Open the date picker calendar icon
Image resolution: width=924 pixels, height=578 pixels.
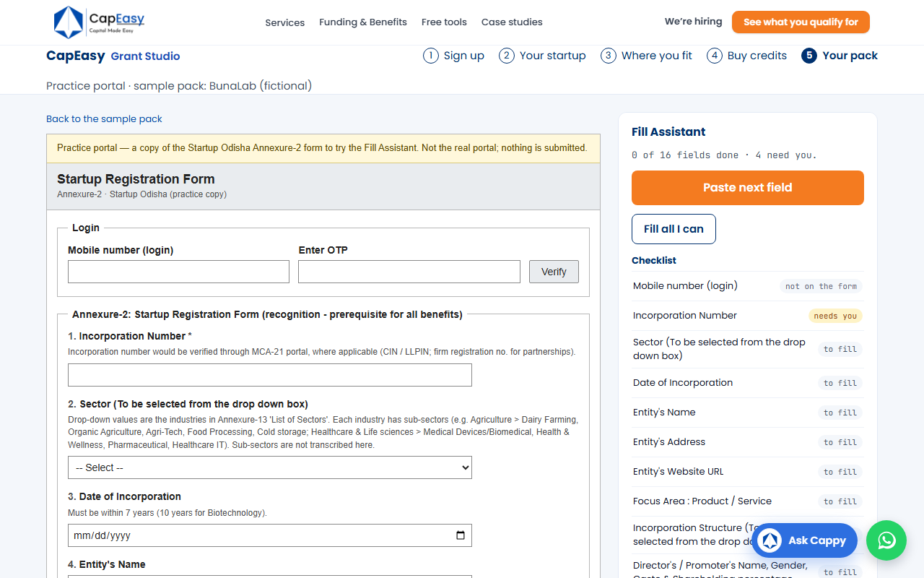coord(461,535)
